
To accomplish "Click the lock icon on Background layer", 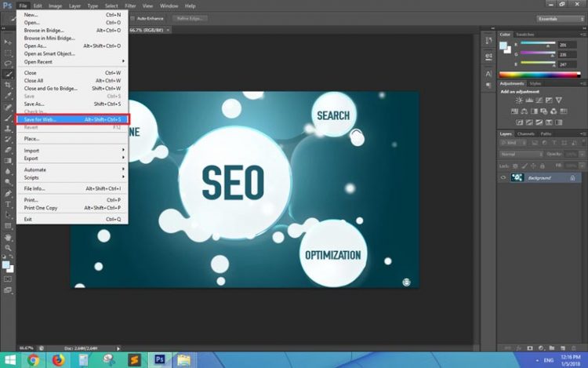I will click(x=572, y=178).
